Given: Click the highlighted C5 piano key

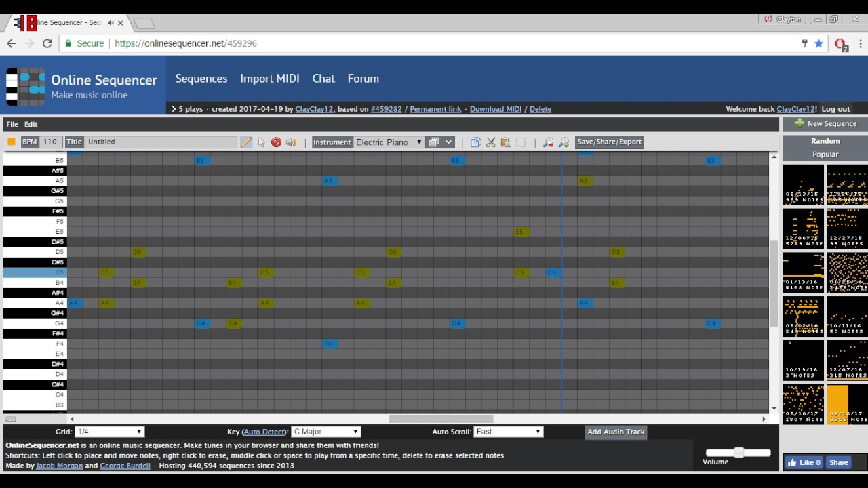Looking at the screenshot, I should point(35,272).
